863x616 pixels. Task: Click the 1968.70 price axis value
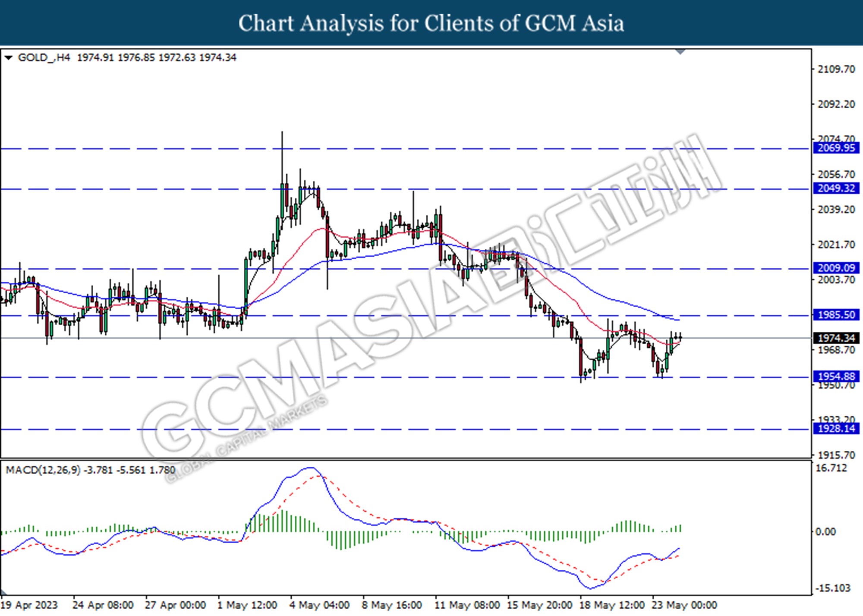click(x=836, y=350)
